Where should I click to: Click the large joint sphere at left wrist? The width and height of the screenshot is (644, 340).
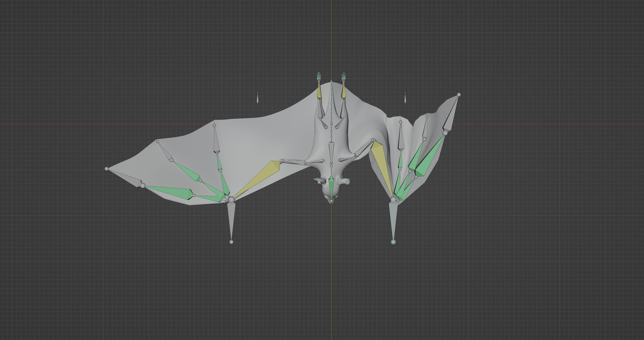point(231,199)
